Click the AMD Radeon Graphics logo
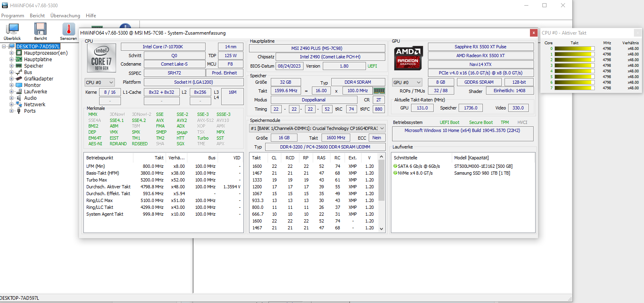Image resolution: width=644 pixels, height=303 pixels. point(408,58)
